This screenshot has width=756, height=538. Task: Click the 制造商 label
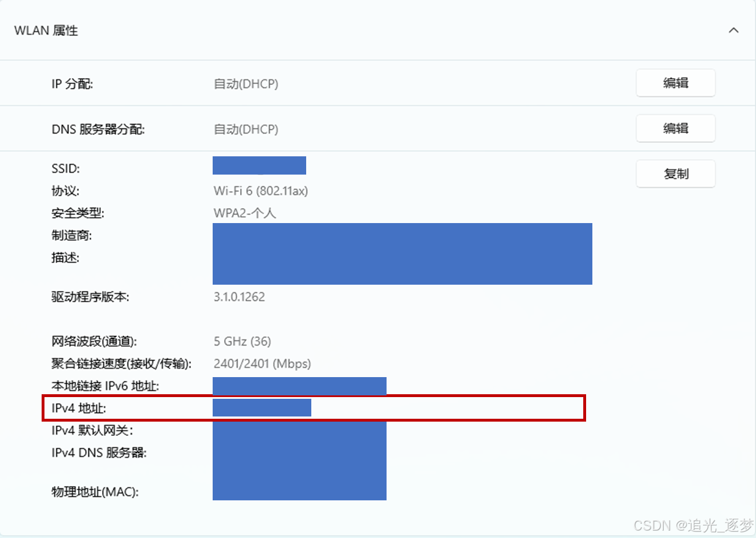click(x=72, y=236)
